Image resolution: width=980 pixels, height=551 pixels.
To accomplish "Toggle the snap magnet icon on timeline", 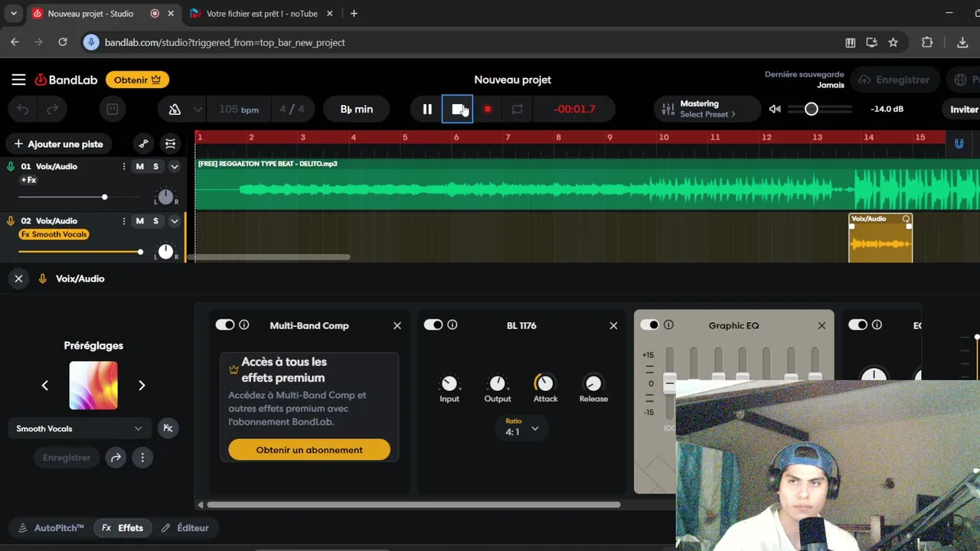I will [959, 144].
